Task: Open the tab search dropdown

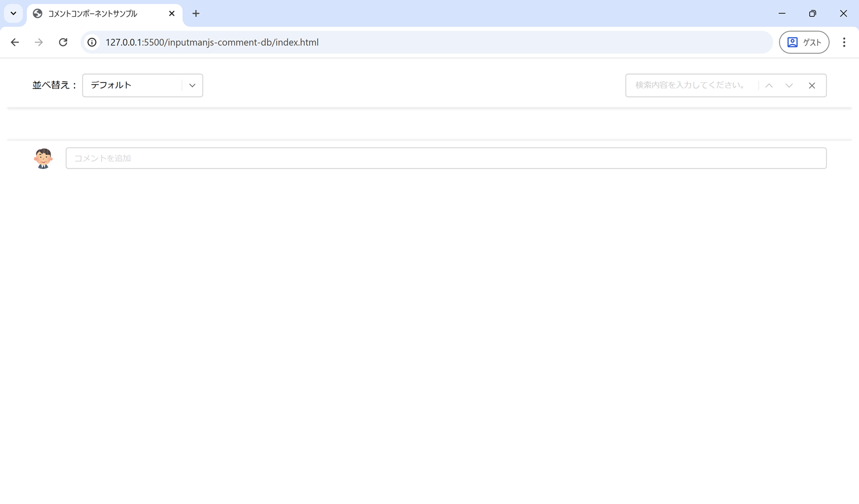Action: 13,13
